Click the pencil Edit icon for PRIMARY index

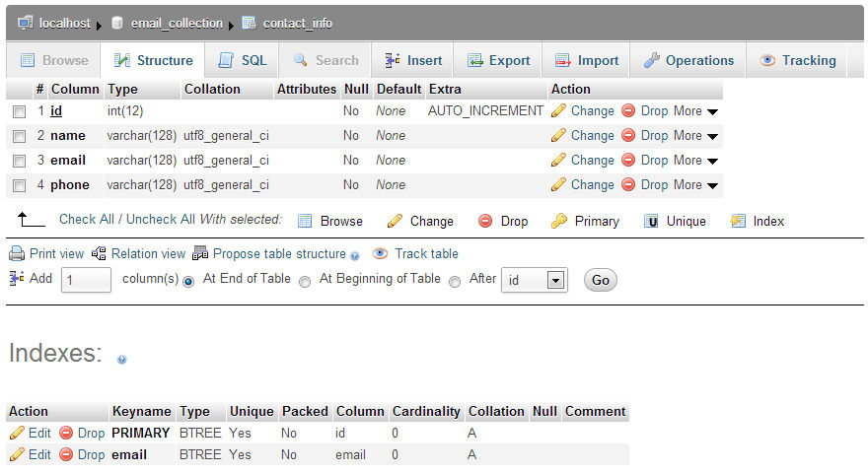pyautogui.click(x=17, y=433)
